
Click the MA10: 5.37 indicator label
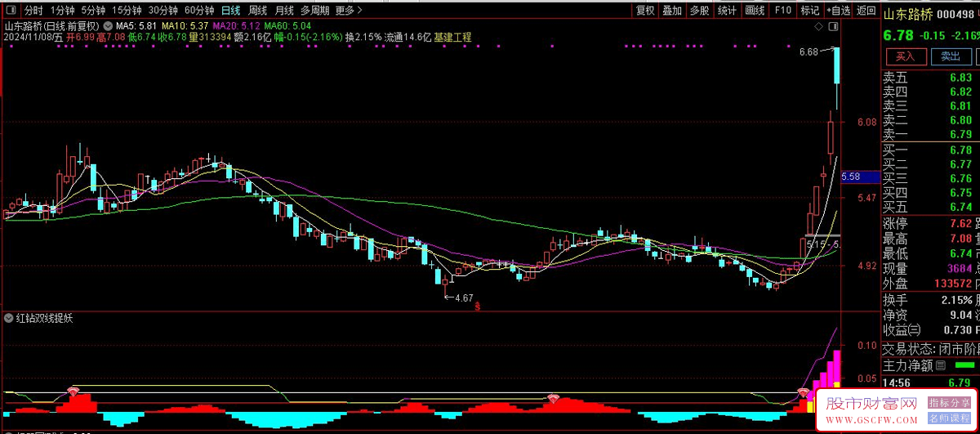[x=185, y=26]
